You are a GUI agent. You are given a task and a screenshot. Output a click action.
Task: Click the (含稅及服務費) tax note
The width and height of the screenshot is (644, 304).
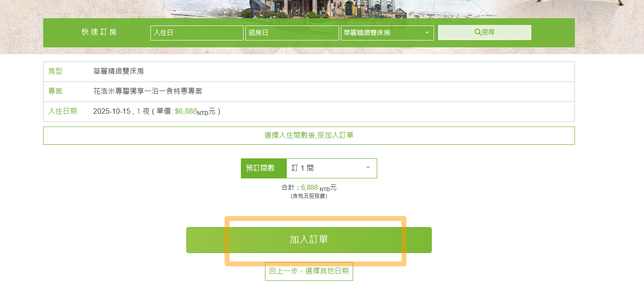coord(309,196)
